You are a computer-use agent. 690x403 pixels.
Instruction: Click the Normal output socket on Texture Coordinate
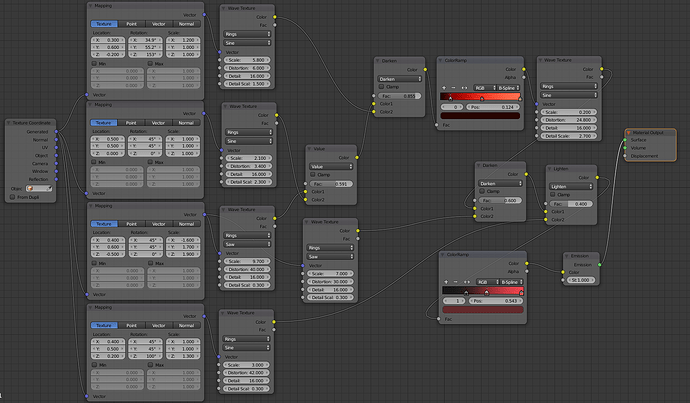coord(56,139)
